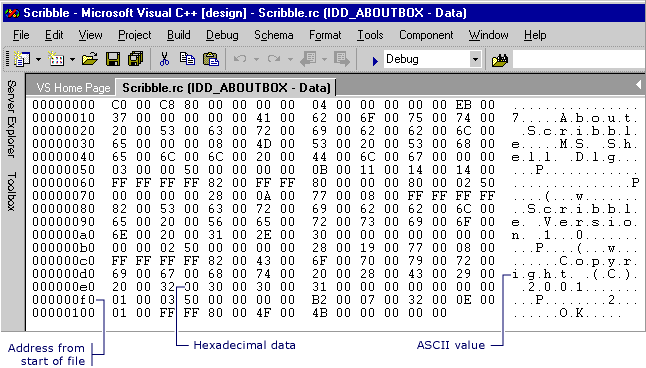Click the Open File folder icon

90,59
